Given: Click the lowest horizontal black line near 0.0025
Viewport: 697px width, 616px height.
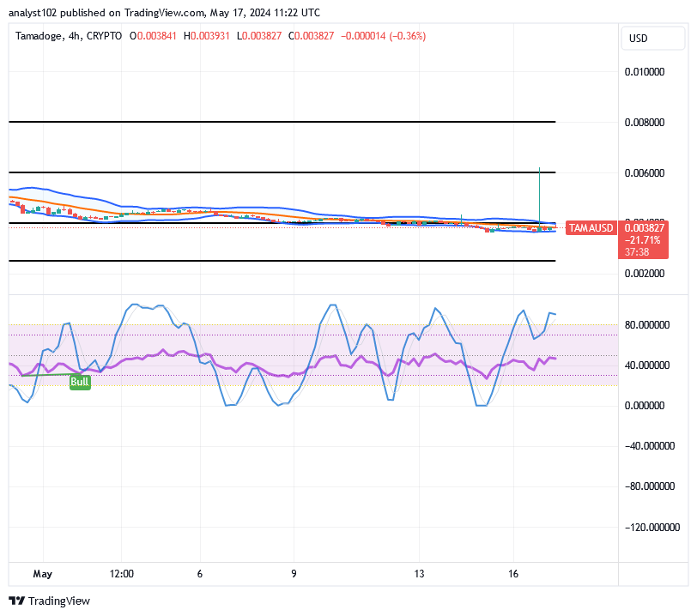Looking at the screenshot, I should [282, 261].
